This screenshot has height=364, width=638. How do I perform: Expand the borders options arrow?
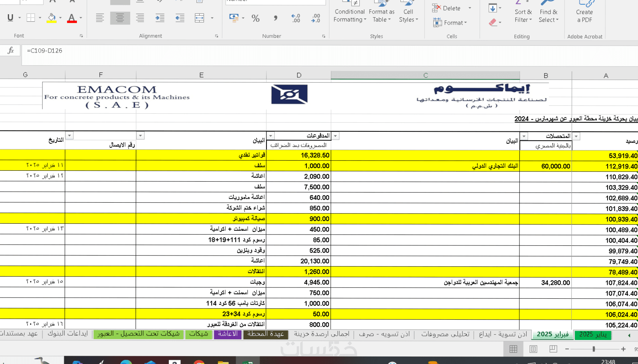tap(40, 18)
